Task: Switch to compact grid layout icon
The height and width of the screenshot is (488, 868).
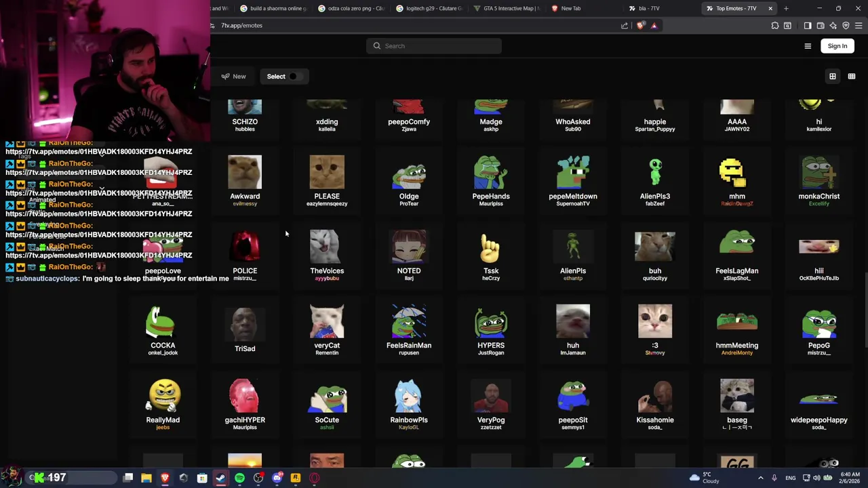Action: point(852,77)
